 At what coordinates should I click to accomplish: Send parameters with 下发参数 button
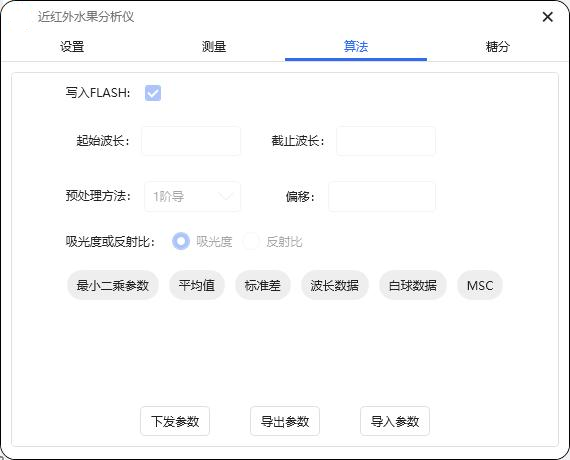(x=175, y=421)
